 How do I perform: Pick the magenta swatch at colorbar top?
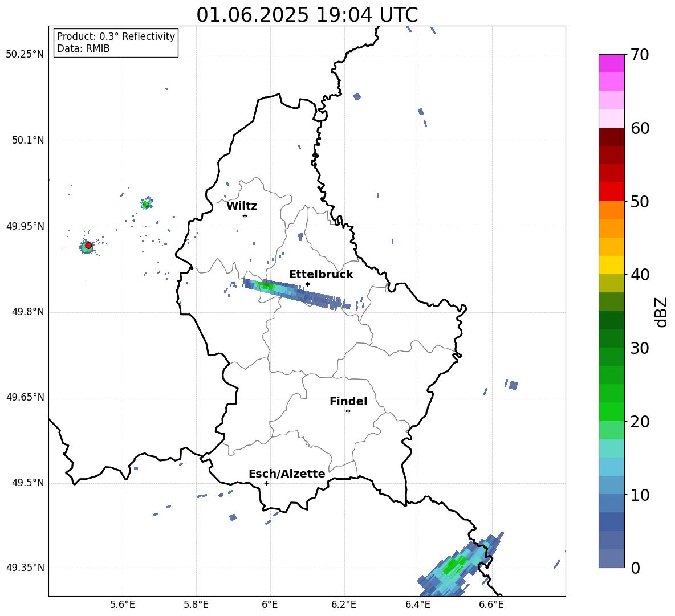611,63
